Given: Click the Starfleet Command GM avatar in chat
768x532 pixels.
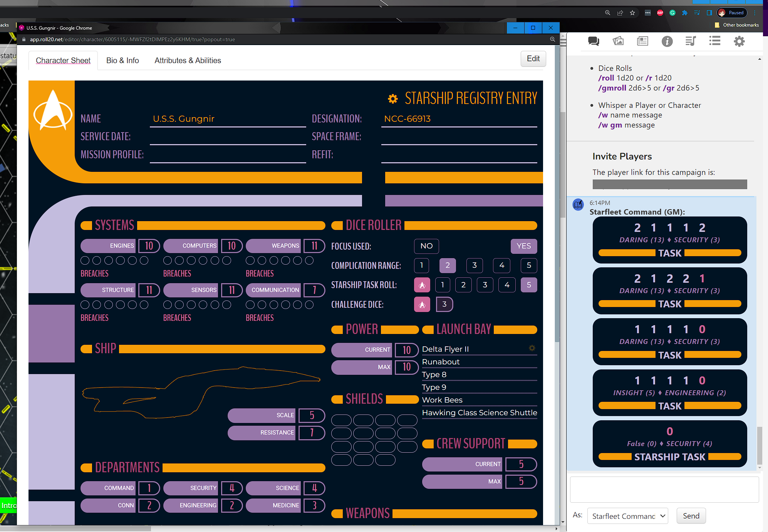Looking at the screenshot, I should tap(578, 205).
